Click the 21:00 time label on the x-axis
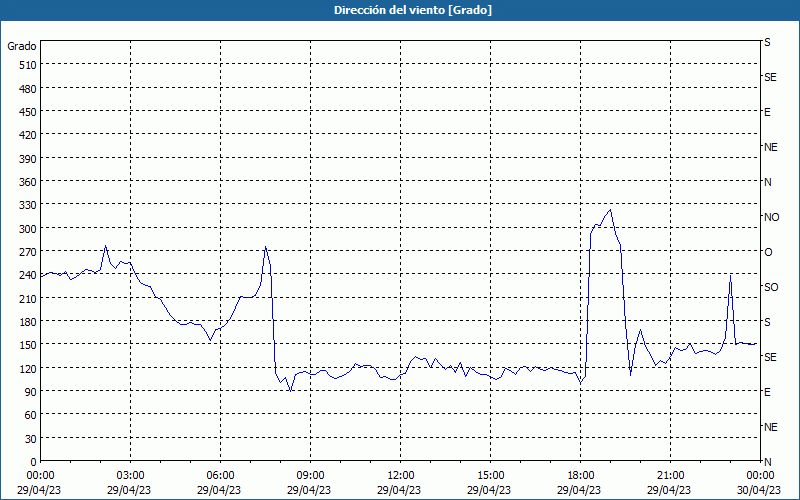This screenshot has width=800, height=500. (670, 476)
